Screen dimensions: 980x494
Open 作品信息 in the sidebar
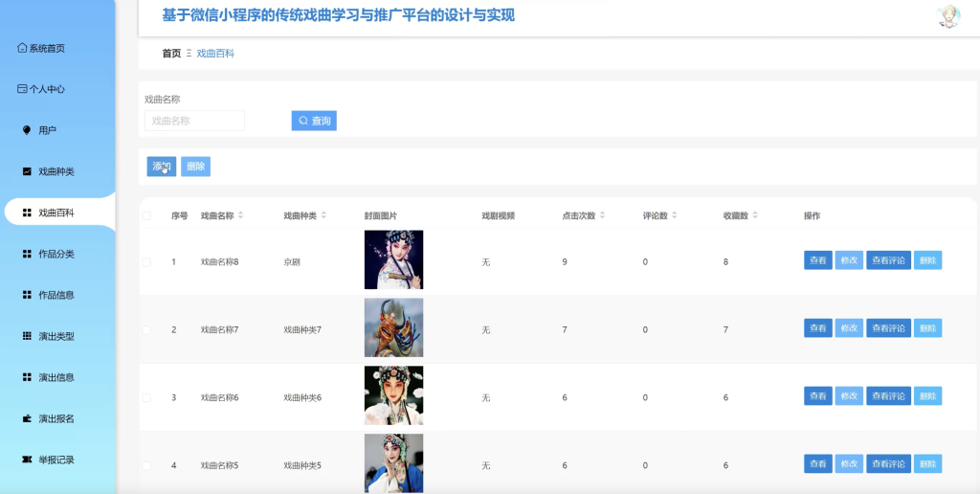coord(57,295)
